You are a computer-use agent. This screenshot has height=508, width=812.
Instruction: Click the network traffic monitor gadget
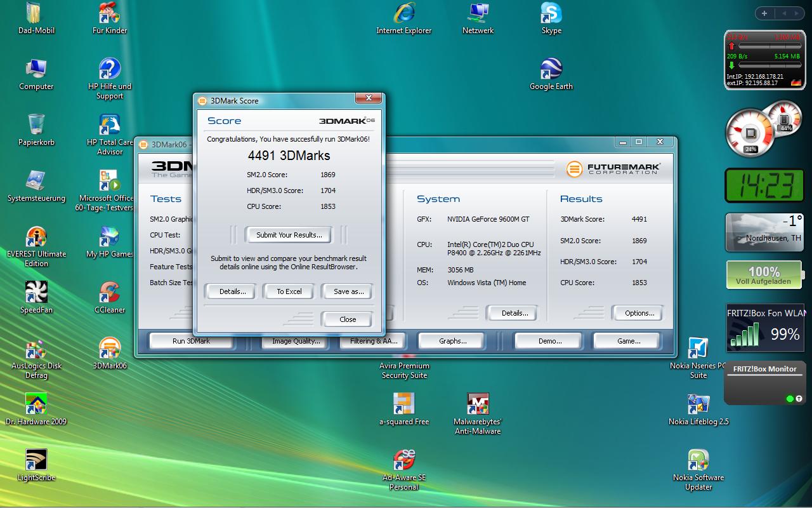(765, 60)
